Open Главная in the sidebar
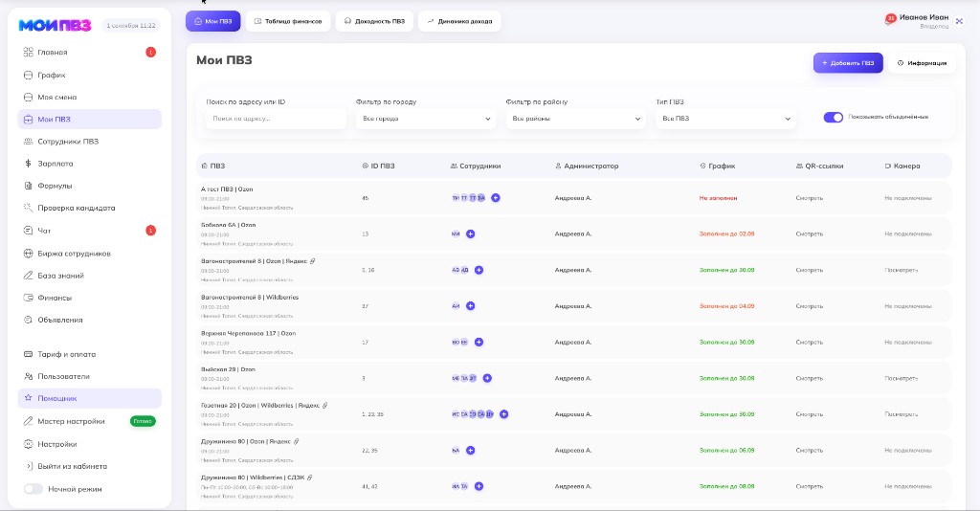 (x=89, y=53)
